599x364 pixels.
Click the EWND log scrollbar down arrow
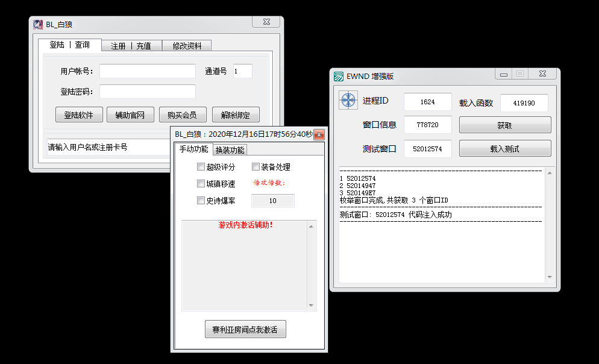pos(549,277)
